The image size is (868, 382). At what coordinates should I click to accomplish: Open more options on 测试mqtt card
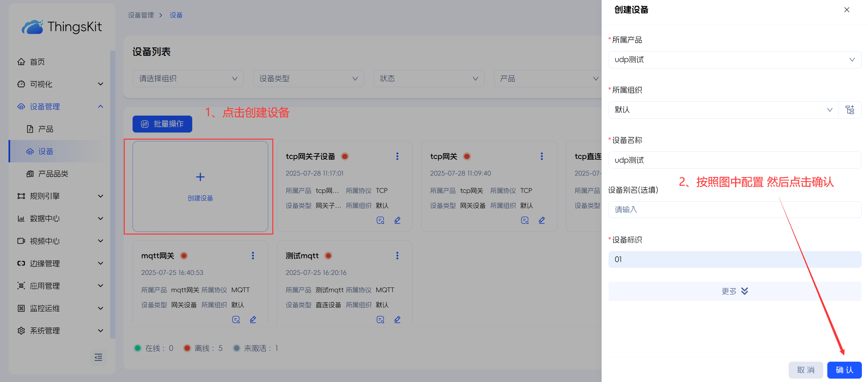(x=397, y=256)
